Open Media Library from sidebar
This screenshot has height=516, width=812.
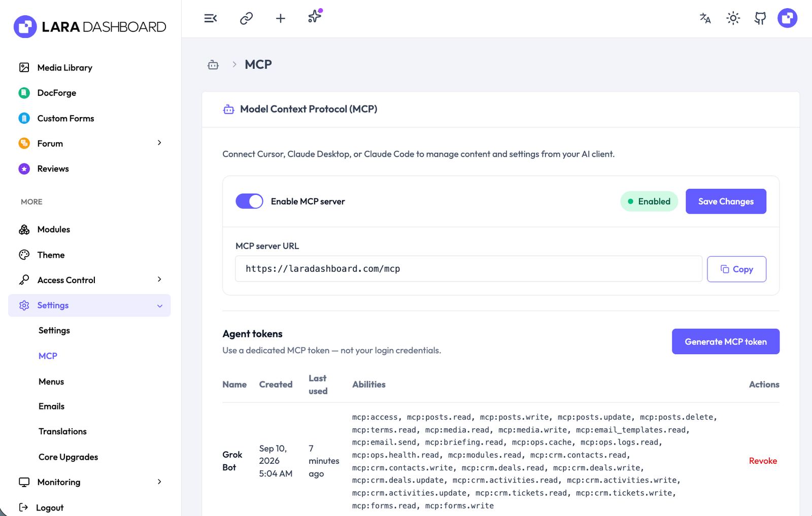(x=64, y=67)
